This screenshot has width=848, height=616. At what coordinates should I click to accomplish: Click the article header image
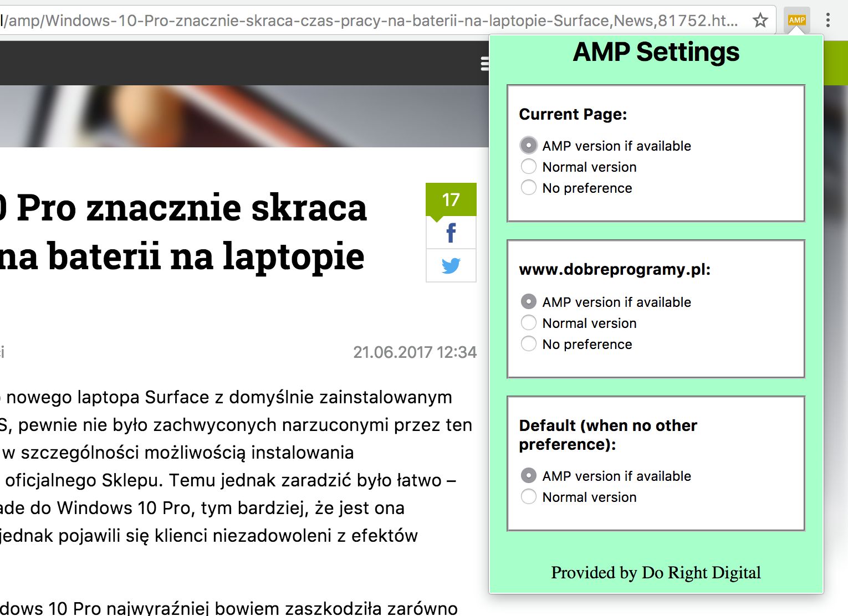244,116
